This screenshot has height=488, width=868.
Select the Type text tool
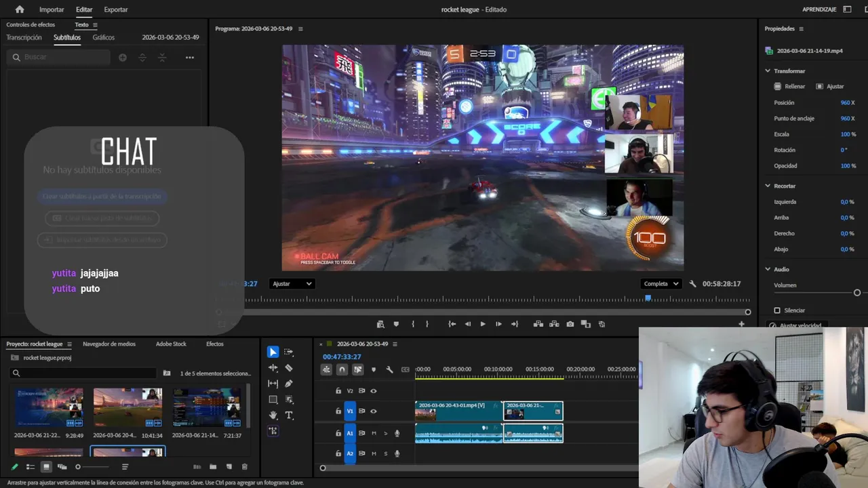pyautogui.click(x=289, y=415)
